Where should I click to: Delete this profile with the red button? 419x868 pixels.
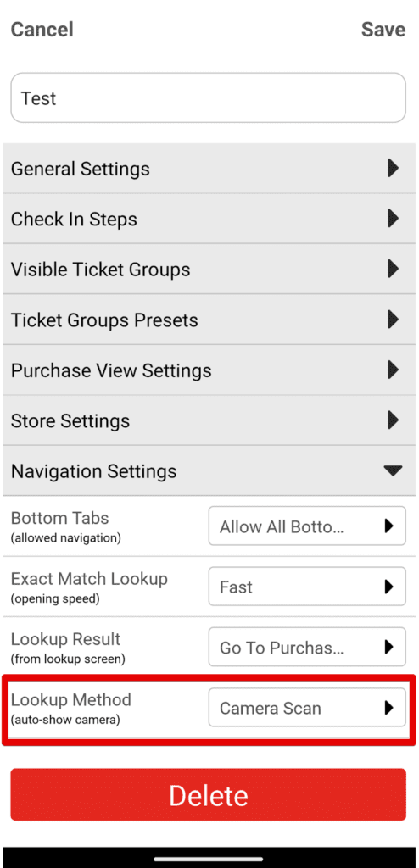pos(209,794)
